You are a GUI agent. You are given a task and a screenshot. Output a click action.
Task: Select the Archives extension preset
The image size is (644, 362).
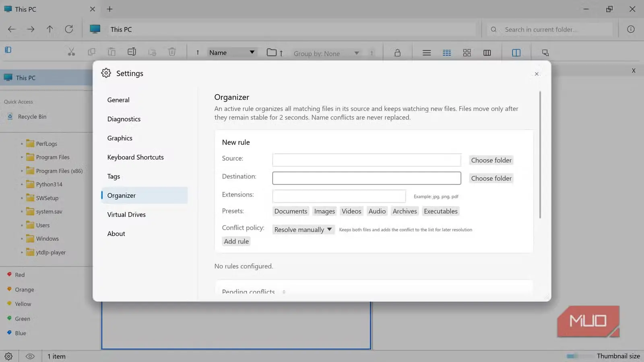click(405, 211)
